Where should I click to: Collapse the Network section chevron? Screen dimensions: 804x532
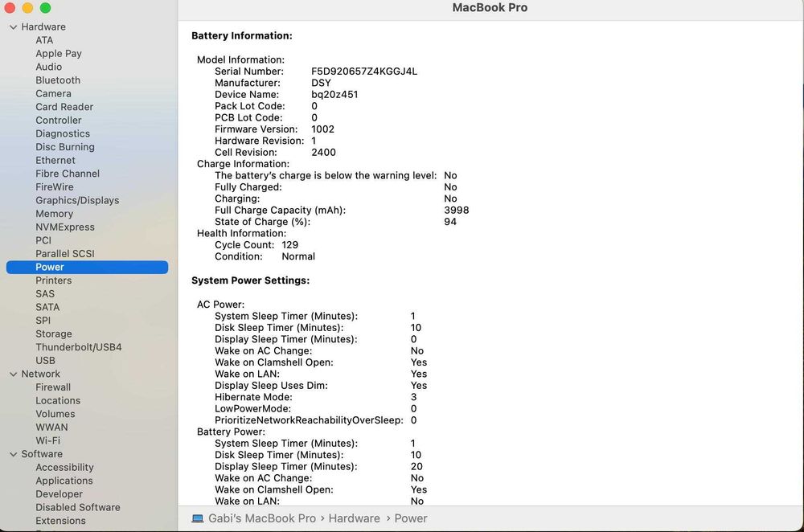14,374
